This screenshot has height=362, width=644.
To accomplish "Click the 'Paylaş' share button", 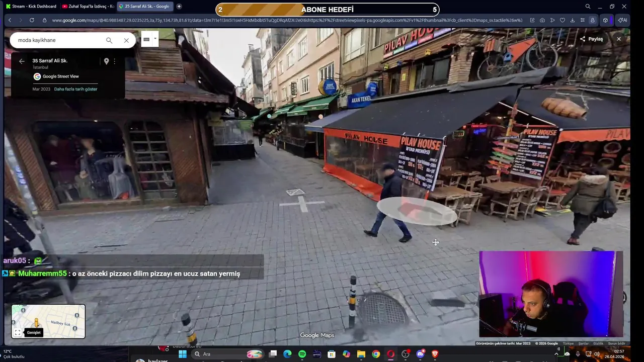I will point(592,39).
